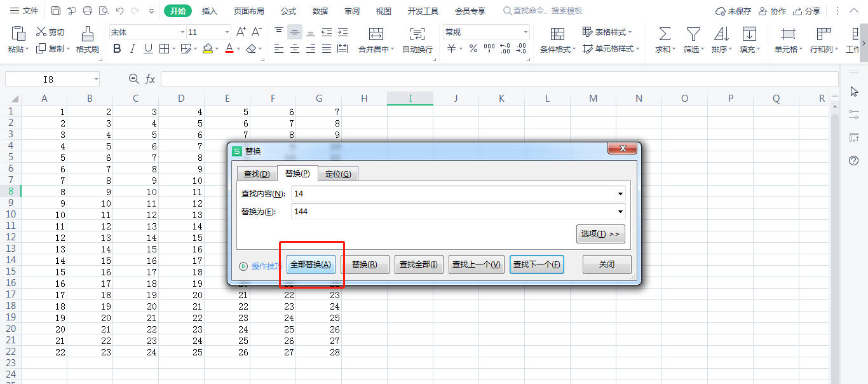The height and width of the screenshot is (384, 868).
Task: Open the Replace with (替换为) dropdown arrow
Action: [x=620, y=212]
